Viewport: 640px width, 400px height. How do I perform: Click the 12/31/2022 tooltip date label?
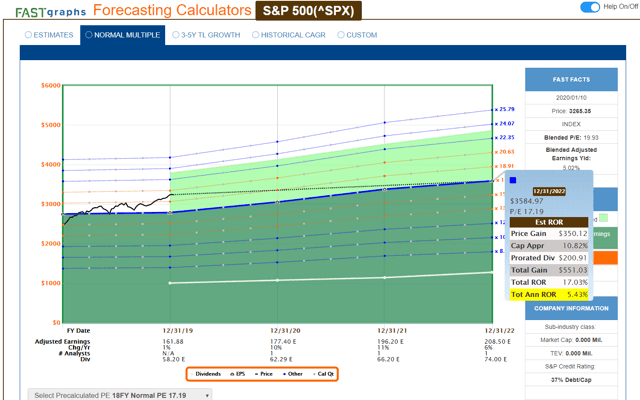[x=549, y=191]
